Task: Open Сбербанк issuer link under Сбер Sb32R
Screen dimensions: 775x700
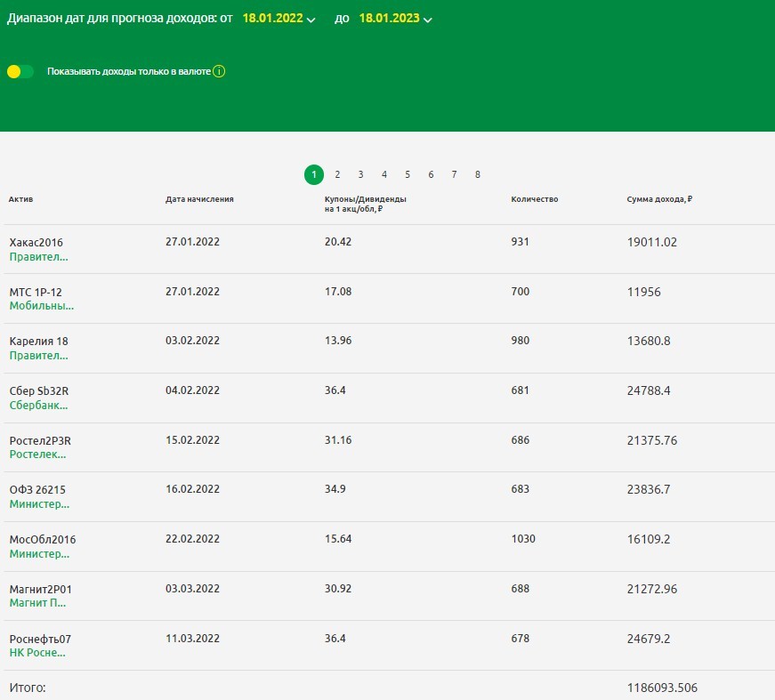Action: pyautogui.click(x=38, y=405)
